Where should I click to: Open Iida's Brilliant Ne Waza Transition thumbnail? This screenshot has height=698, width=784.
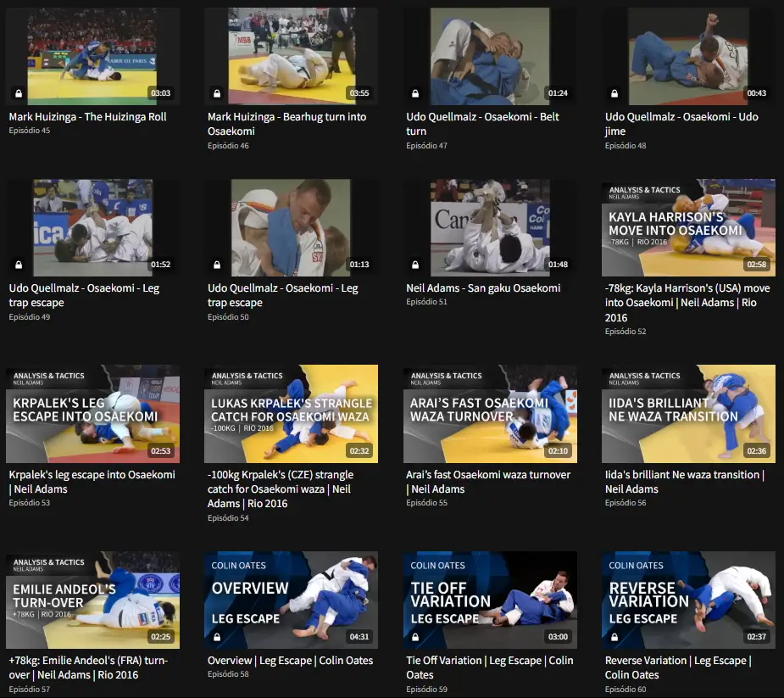688,414
